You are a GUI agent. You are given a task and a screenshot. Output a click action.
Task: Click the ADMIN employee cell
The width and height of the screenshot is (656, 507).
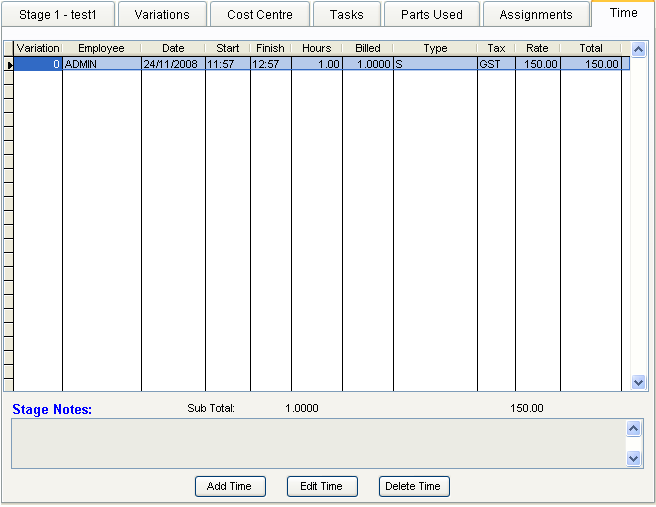(101, 64)
